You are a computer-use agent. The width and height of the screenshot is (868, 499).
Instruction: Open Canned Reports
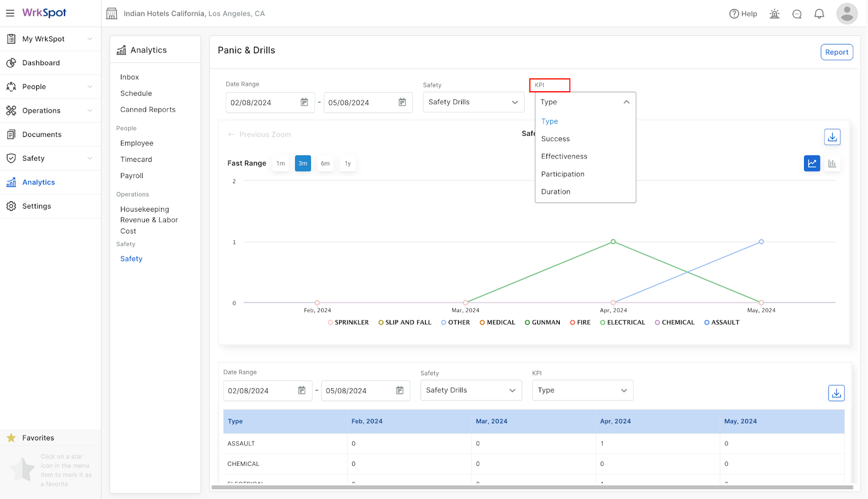click(x=148, y=110)
